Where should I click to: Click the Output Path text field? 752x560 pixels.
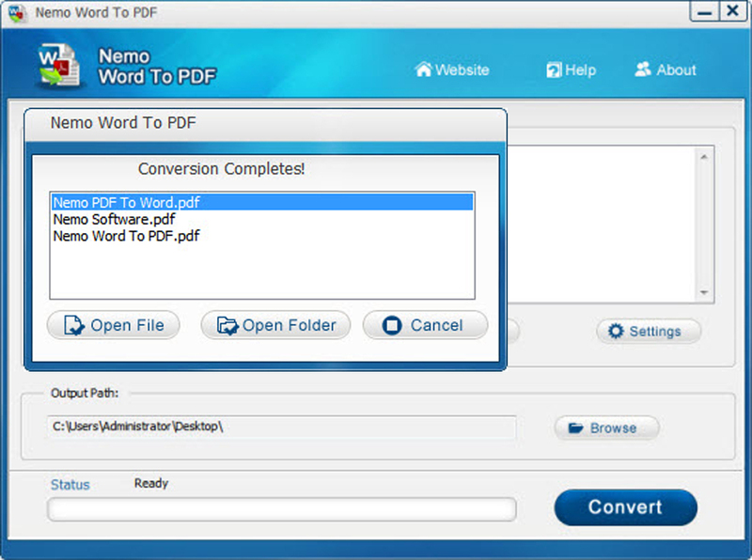281,427
